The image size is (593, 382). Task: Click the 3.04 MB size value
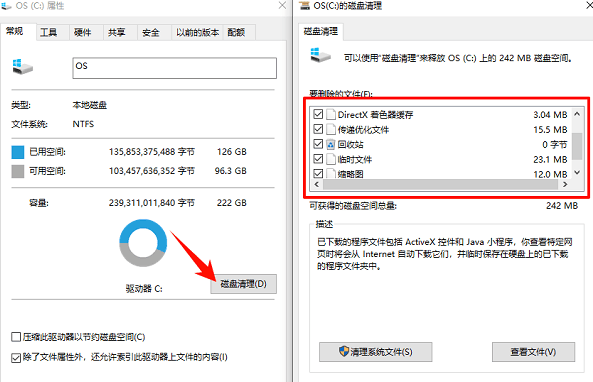click(x=550, y=115)
